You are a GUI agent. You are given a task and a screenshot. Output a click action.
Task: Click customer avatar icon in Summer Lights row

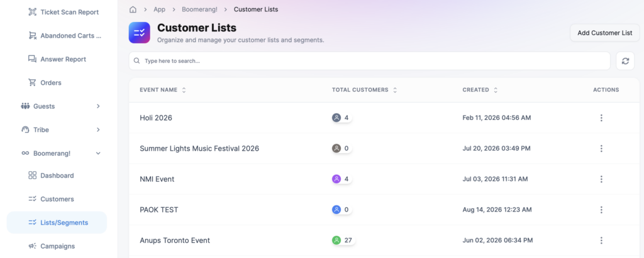[x=336, y=149]
